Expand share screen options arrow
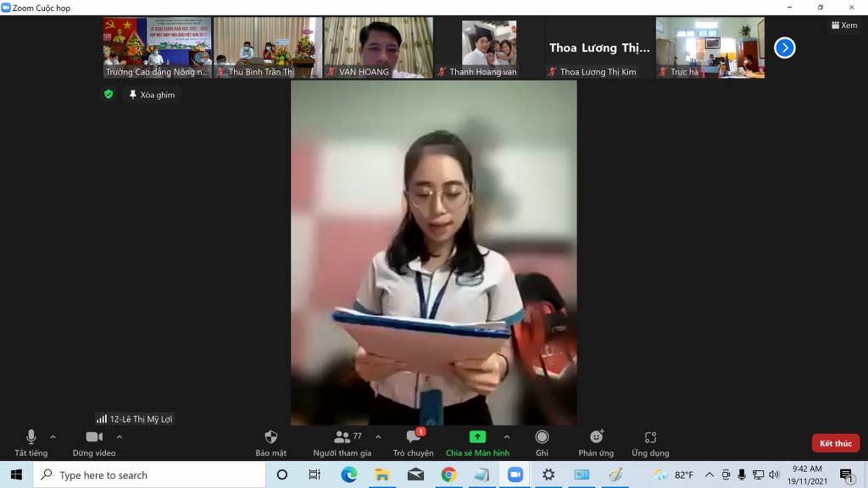Screen dimensions: 868x488 click(507, 437)
